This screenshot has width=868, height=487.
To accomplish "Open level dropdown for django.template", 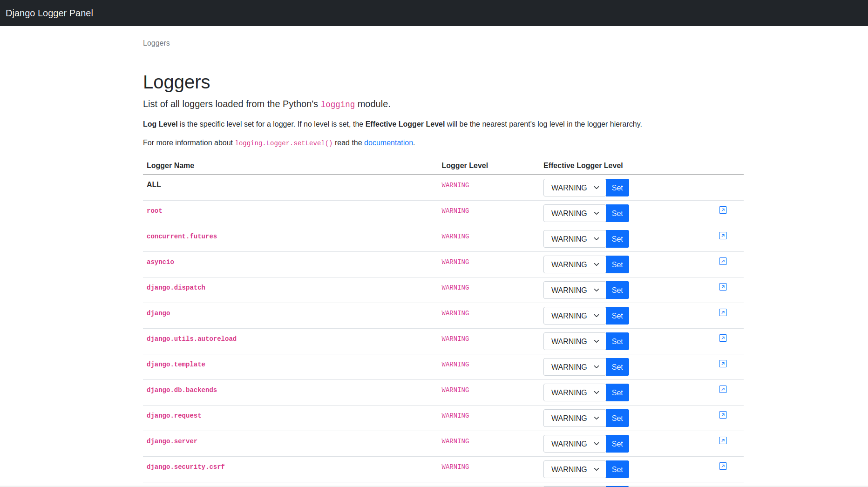I will [575, 367].
